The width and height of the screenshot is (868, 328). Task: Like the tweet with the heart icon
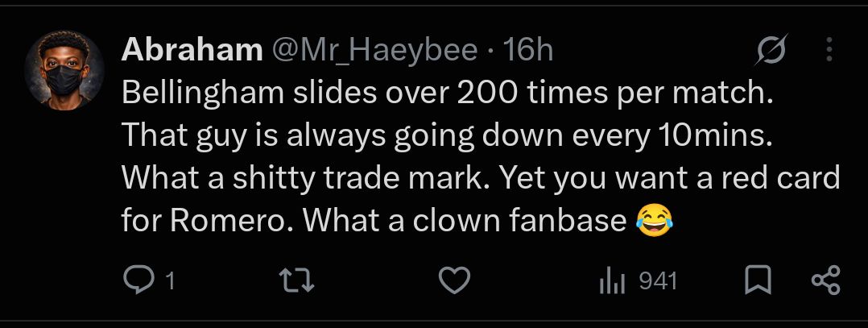pos(454,281)
